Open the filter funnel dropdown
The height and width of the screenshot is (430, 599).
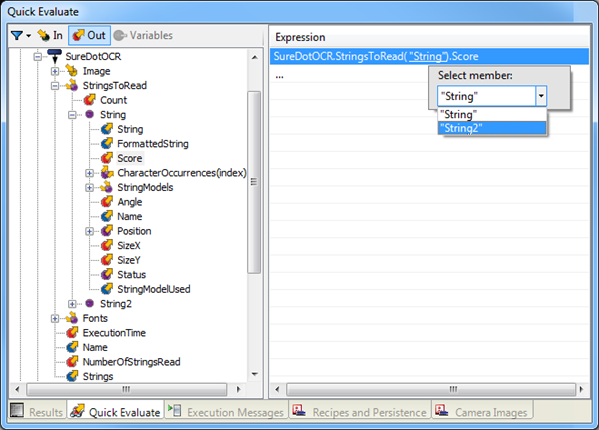click(x=21, y=36)
